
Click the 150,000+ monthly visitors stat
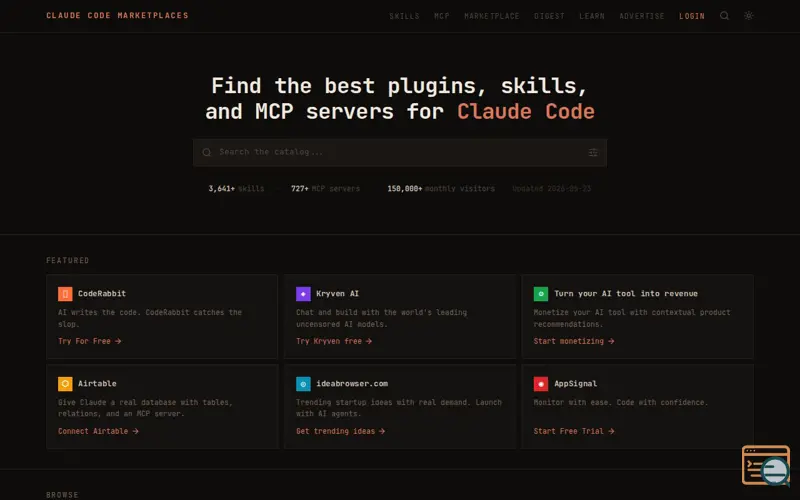(x=441, y=189)
